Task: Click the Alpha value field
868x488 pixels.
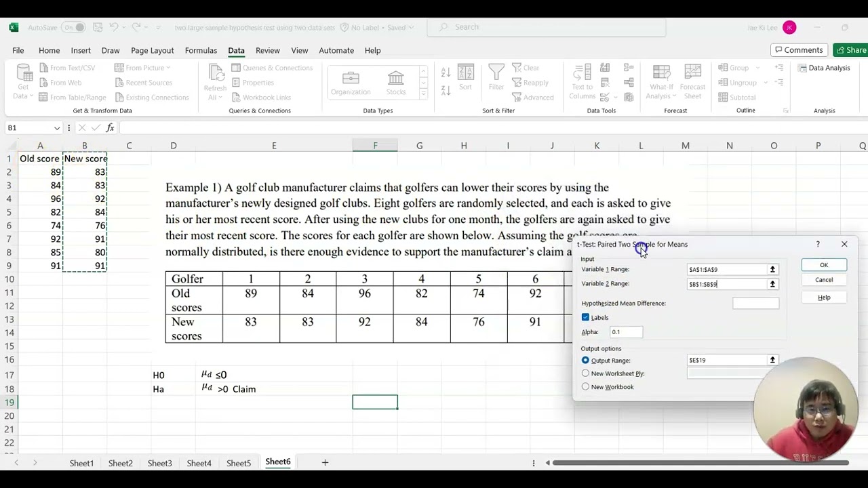Action: coord(626,332)
